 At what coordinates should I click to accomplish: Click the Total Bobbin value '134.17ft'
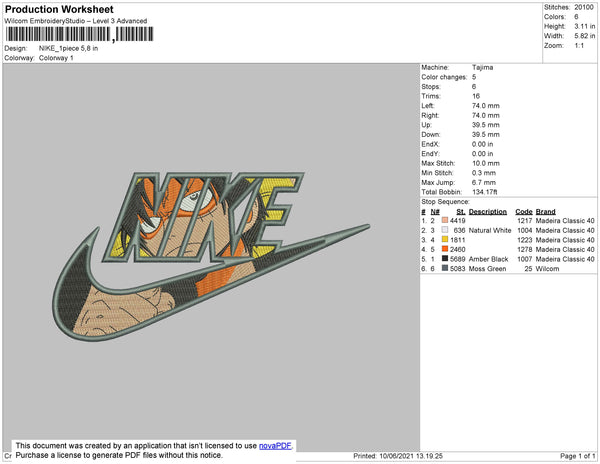[485, 192]
